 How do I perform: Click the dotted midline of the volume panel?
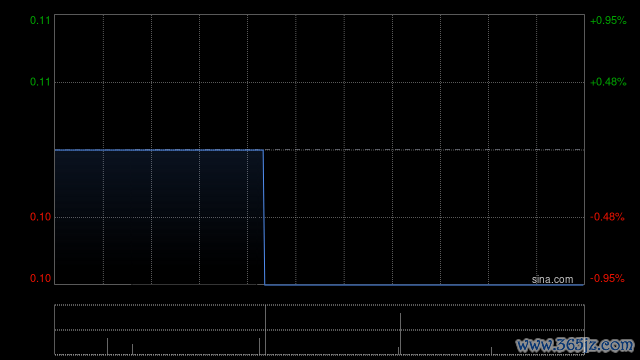tap(320, 330)
